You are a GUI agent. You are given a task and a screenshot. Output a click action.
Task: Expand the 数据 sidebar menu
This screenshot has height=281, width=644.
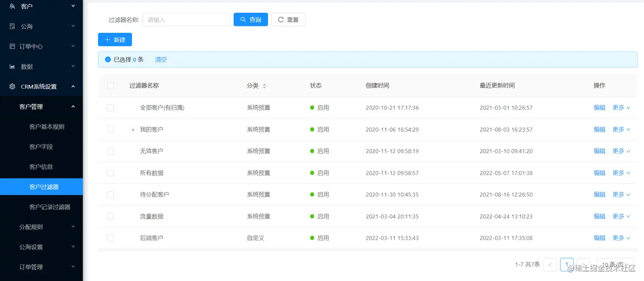[73, 66]
